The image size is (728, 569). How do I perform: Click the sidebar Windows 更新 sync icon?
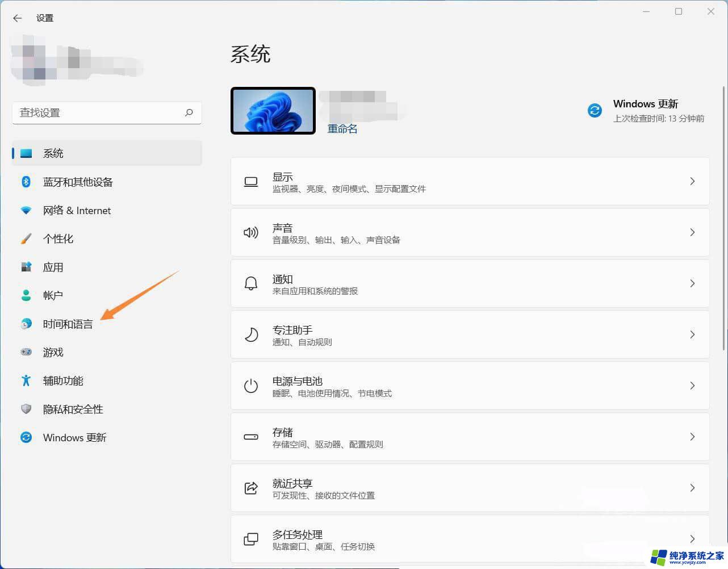tap(26, 437)
